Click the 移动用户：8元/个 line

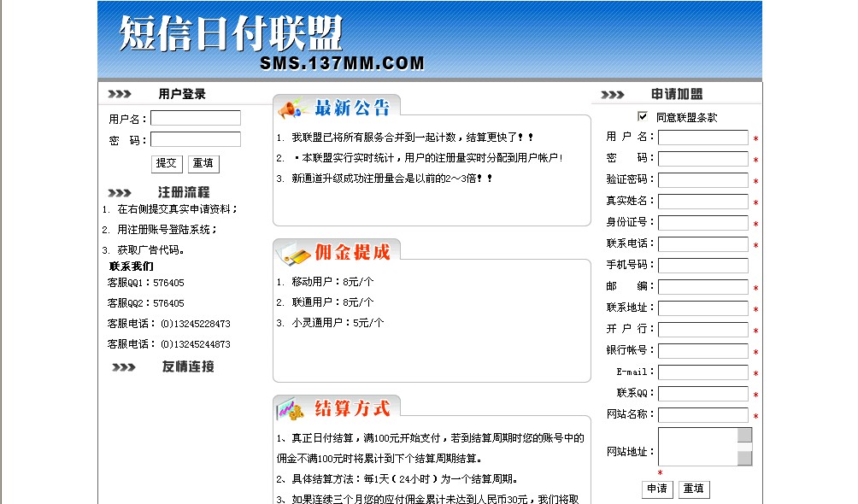click(332, 282)
